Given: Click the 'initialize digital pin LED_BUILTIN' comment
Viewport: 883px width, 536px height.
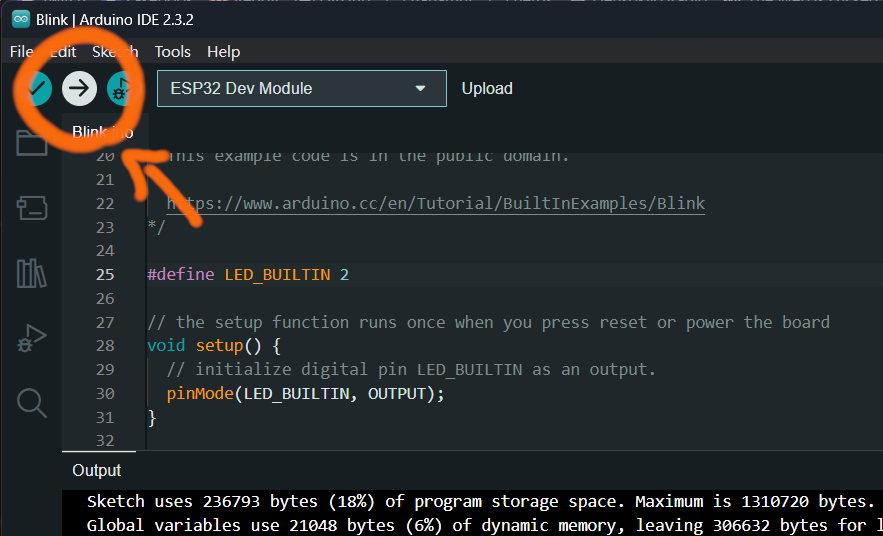Looking at the screenshot, I should click(412, 369).
